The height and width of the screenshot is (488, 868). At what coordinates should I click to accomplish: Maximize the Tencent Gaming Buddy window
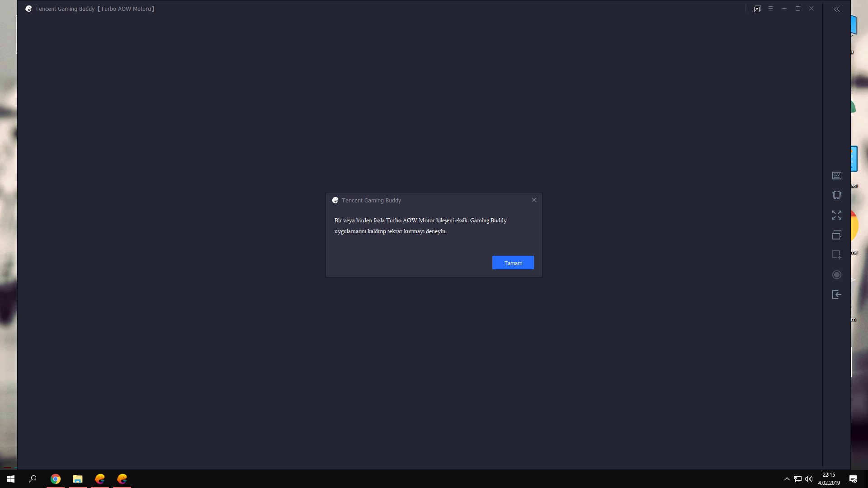[798, 9]
